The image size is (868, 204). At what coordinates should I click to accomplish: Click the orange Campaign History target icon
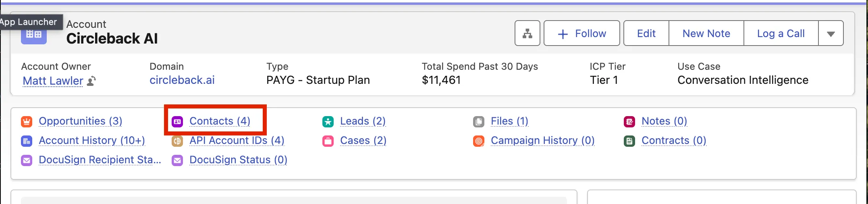479,141
